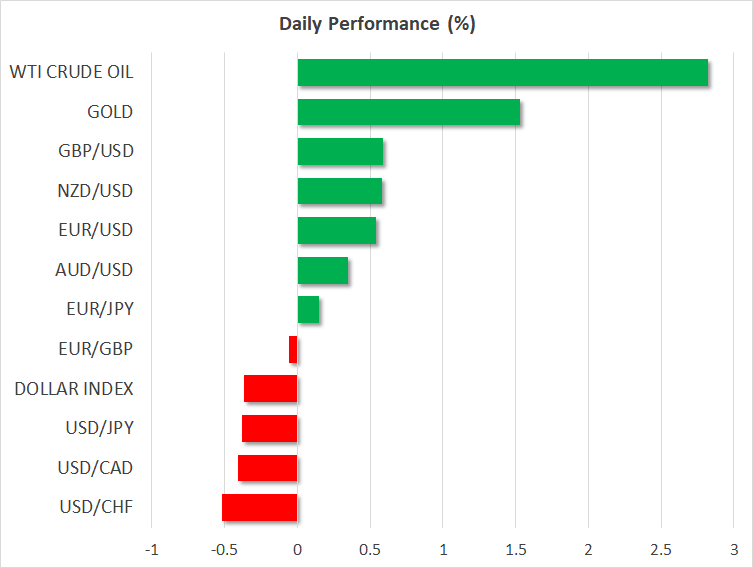Viewport: 753px width, 568px height.
Task: Select the small EUR/JPY green bar
Action: pyautogui.click(x=309, y=310)
